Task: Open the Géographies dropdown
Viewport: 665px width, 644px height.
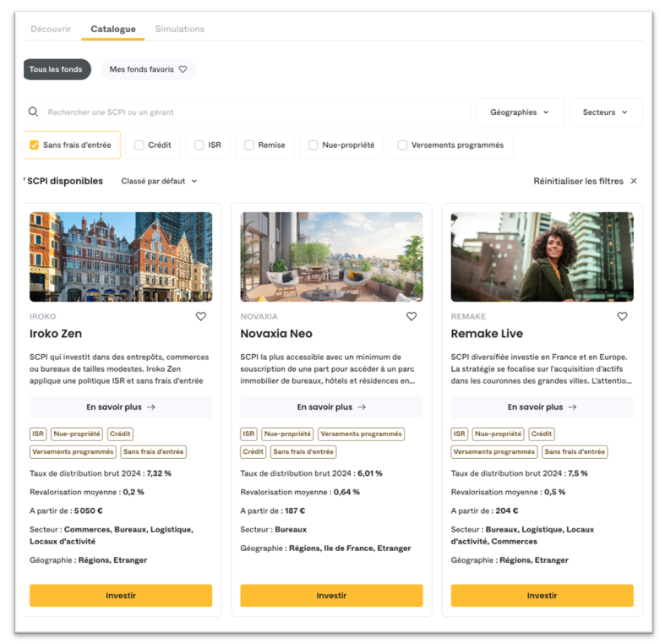Action: click(520, 112)
